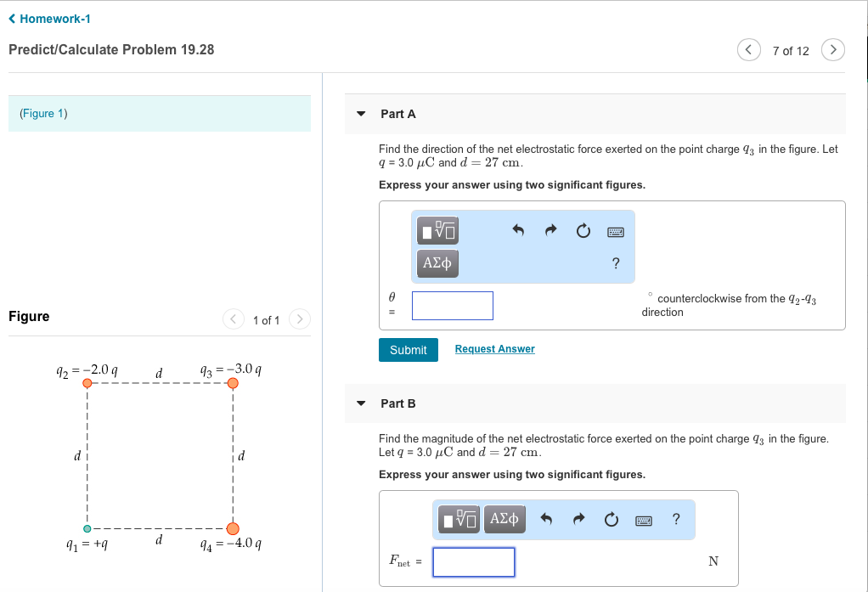Open help via question mark in Part A
The image size is (868, 592).
[x=615, y=263]
